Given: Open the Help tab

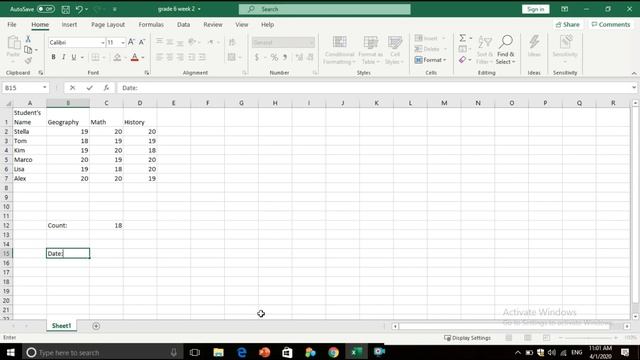Looking at the screenshot, I should click(267, 24).
